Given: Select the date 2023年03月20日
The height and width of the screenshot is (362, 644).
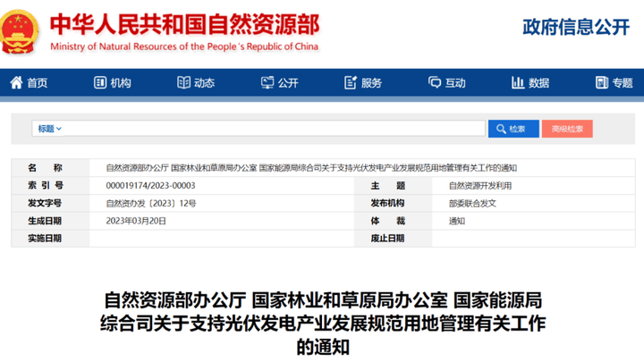Looking at the screenshot, I should [136, 221].
